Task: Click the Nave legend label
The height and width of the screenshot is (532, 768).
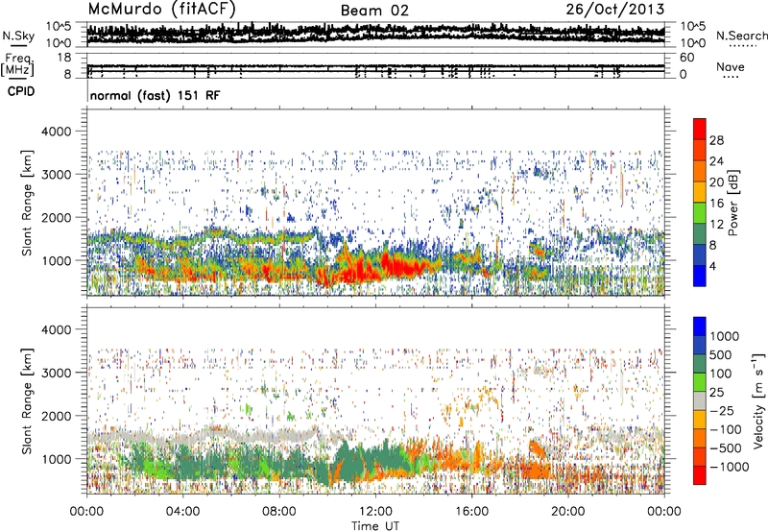Action: [x=731, y=66]
